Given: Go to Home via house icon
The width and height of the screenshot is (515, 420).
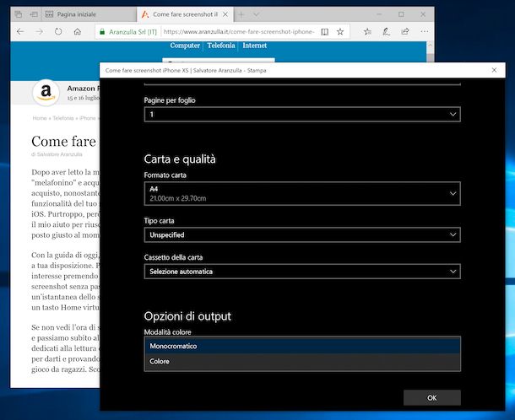Looking at the screenshot, I should [78, 31].
